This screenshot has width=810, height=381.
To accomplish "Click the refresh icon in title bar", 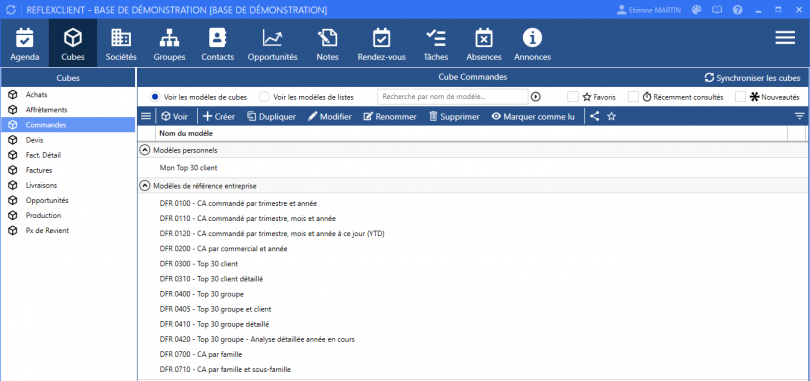I will (x=12, y=10).
